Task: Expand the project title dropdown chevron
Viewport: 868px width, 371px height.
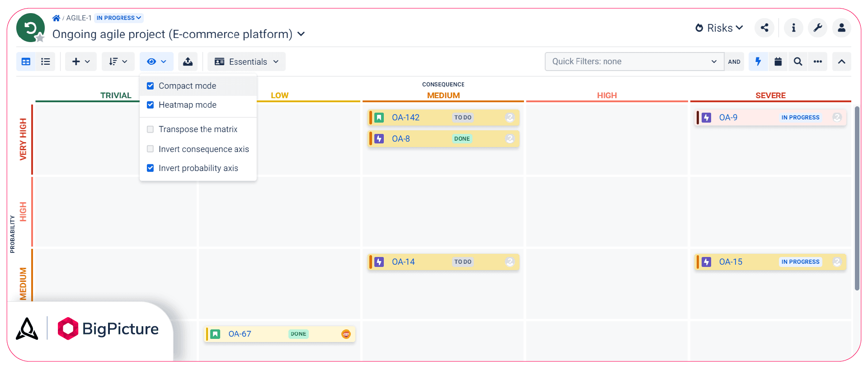Action: (x=301, y=34)
